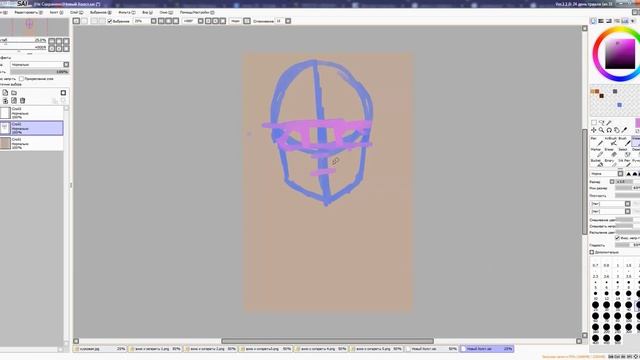Choose the Bucket fill tool
The height and width of the screenshot is (360, 640).
(x=596, y=163)
